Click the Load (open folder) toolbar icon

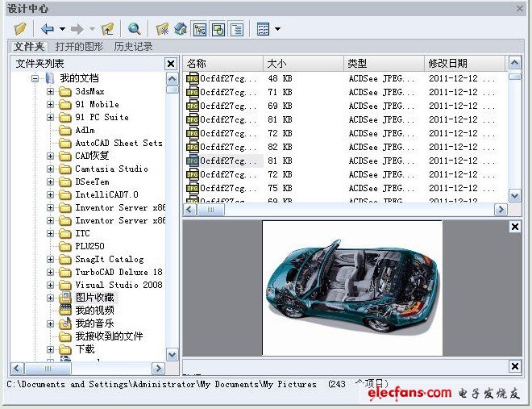pyautogui.click(x=20, y=29)
